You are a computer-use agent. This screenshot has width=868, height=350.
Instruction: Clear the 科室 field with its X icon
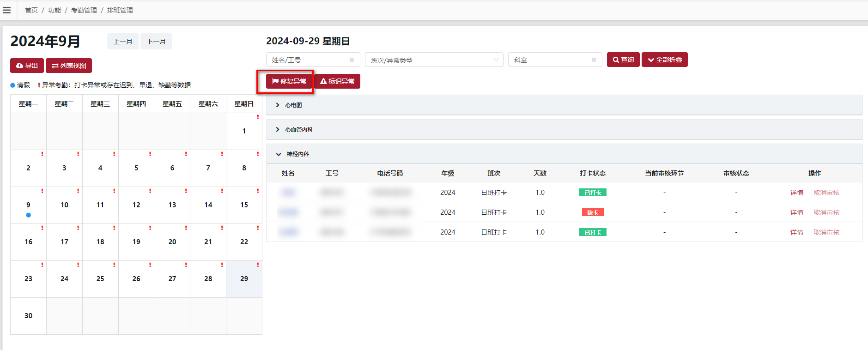(x=594, y=60)
